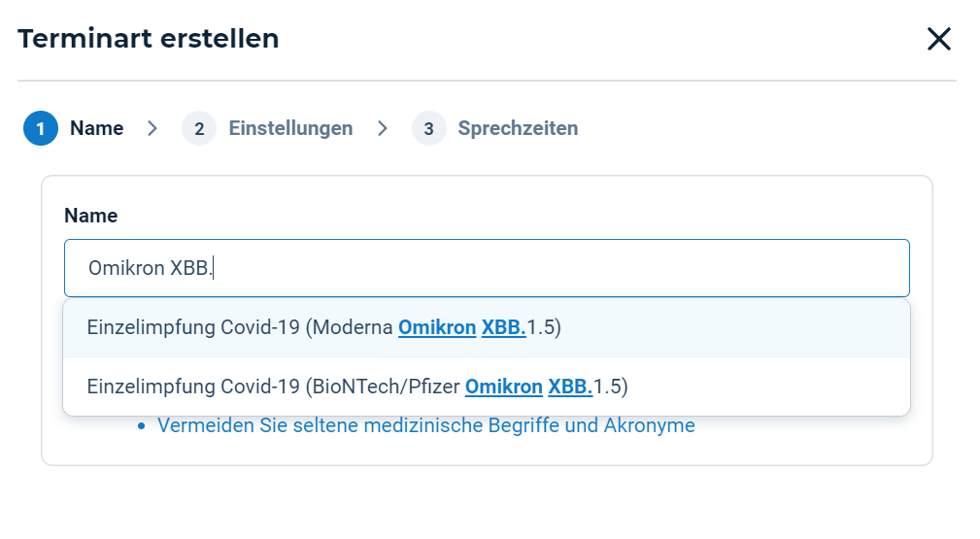
Task: Click the chevron after the Einstellungen step
Action: coord(383,128)
